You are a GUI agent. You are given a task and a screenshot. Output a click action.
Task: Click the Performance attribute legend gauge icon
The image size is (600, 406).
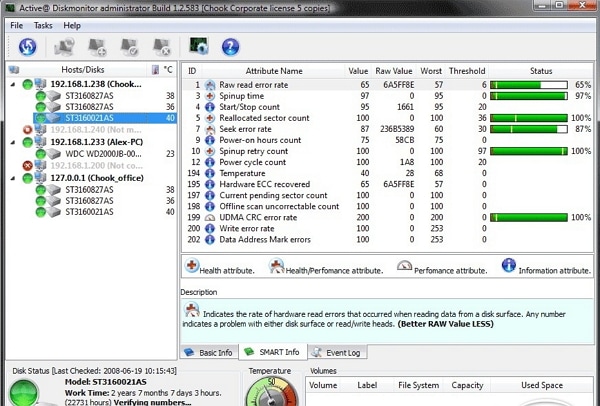pos(404,265)
